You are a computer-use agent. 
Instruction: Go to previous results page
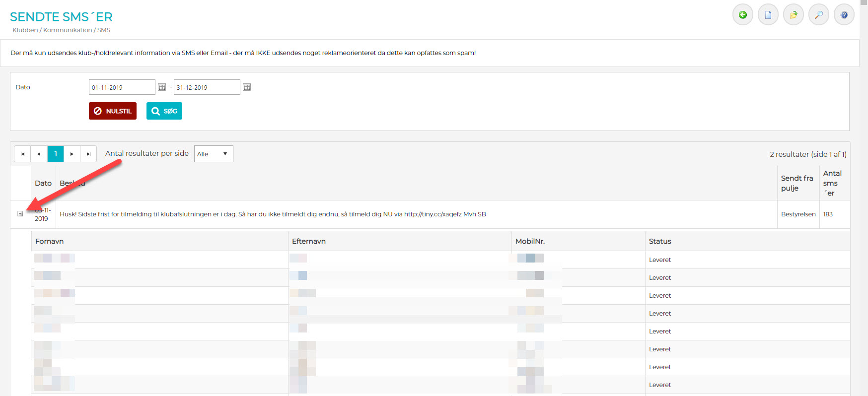tap(39, 154)
